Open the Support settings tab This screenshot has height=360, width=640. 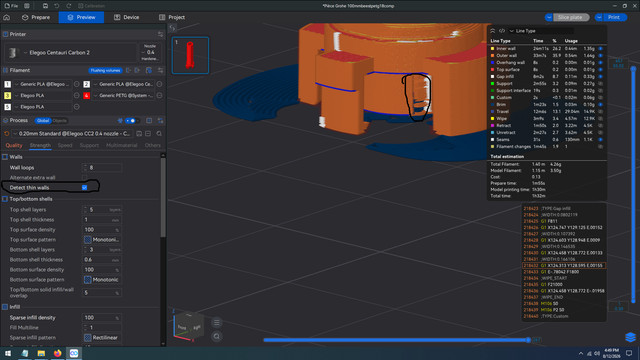(89, 145)
